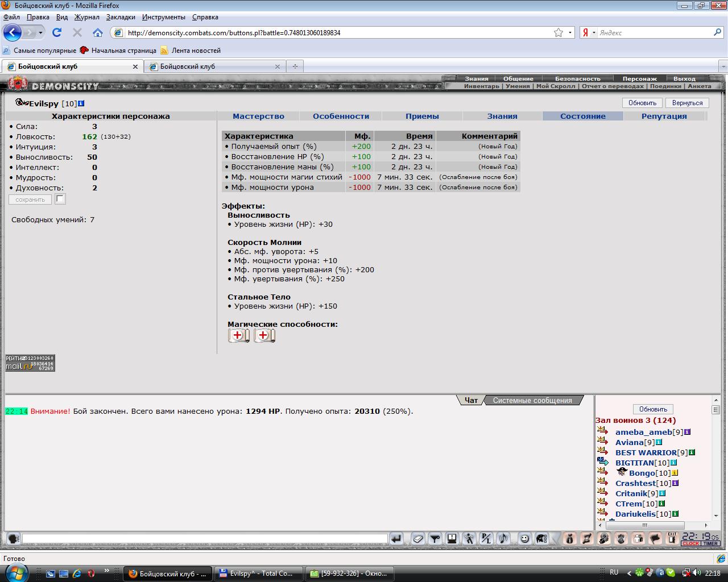The height and width of the screenshot is (582, 728).
Task: Open info icon beside BEST WARRIOR
Action: [x=692, y=452]
